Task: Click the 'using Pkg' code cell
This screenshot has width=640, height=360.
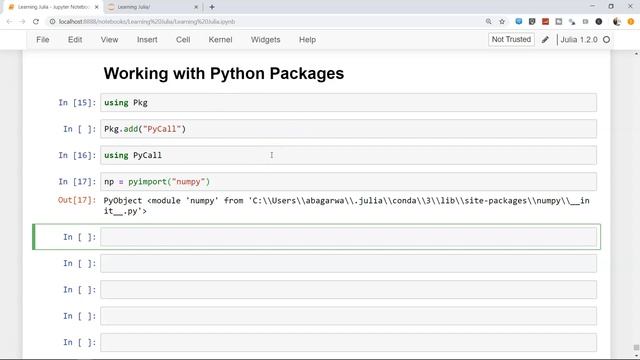Action: (349, 102)
